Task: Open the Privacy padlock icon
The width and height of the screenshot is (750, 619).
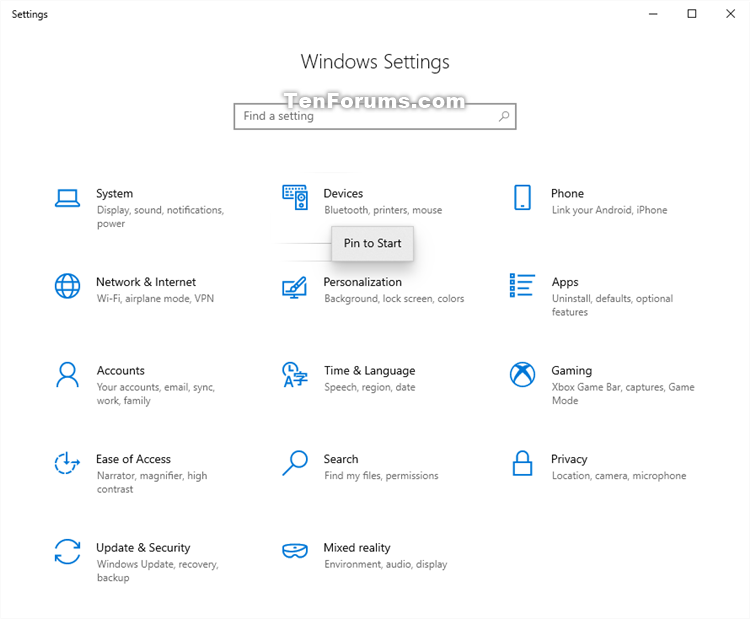Action: click(x=522, y=463)
